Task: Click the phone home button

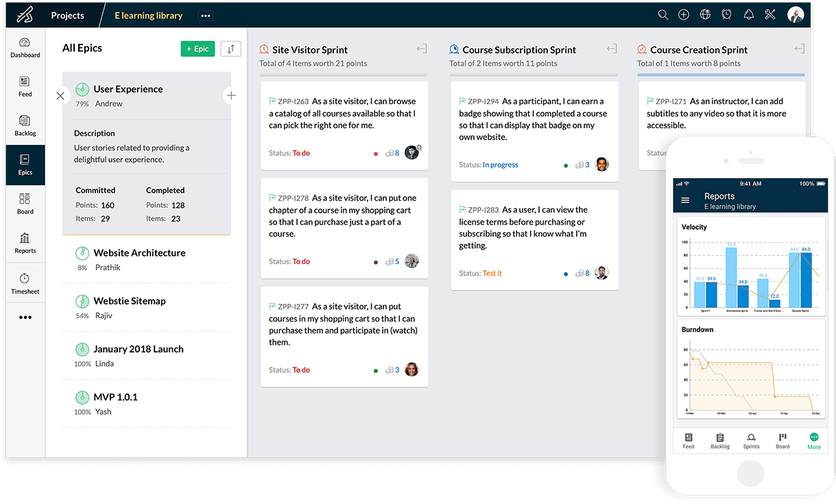Action: [750, 473]
